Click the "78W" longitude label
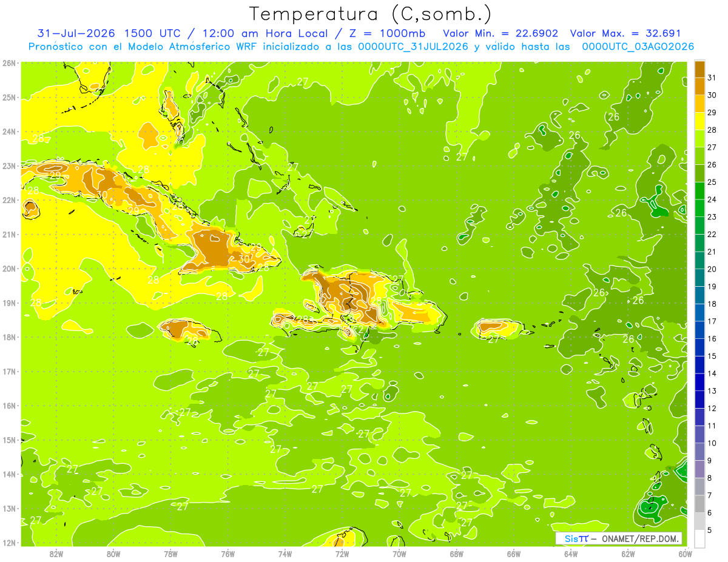The width and height of the screenshot is (728, 562). pyautogui.click(x=170, y=554)
